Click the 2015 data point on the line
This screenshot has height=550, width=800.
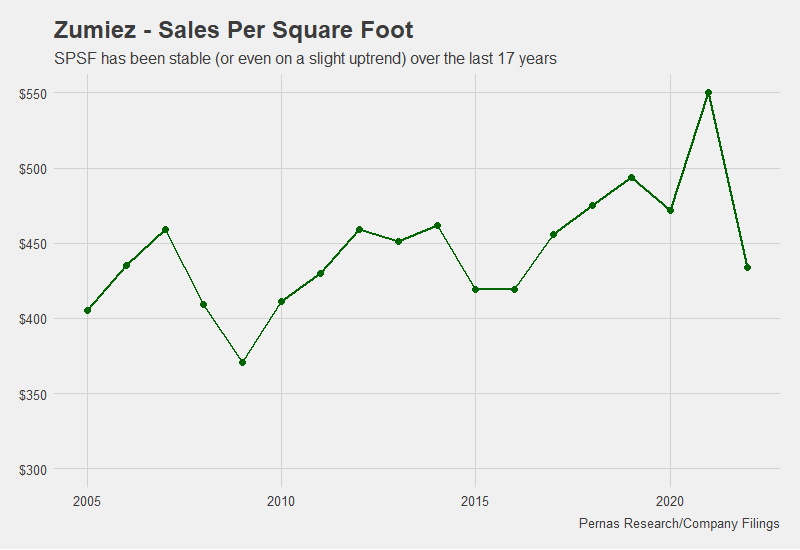(476, 289)
